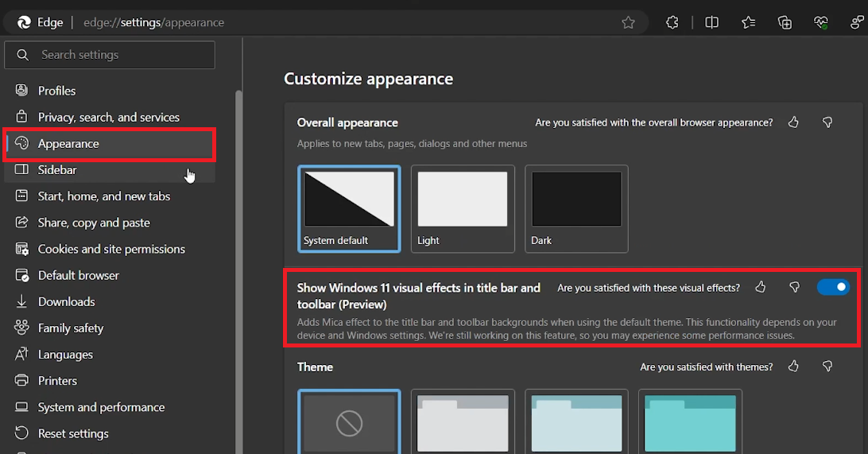
Task: Click the Start, home, and new tabs icon
Action: click(x=21, y=196)
